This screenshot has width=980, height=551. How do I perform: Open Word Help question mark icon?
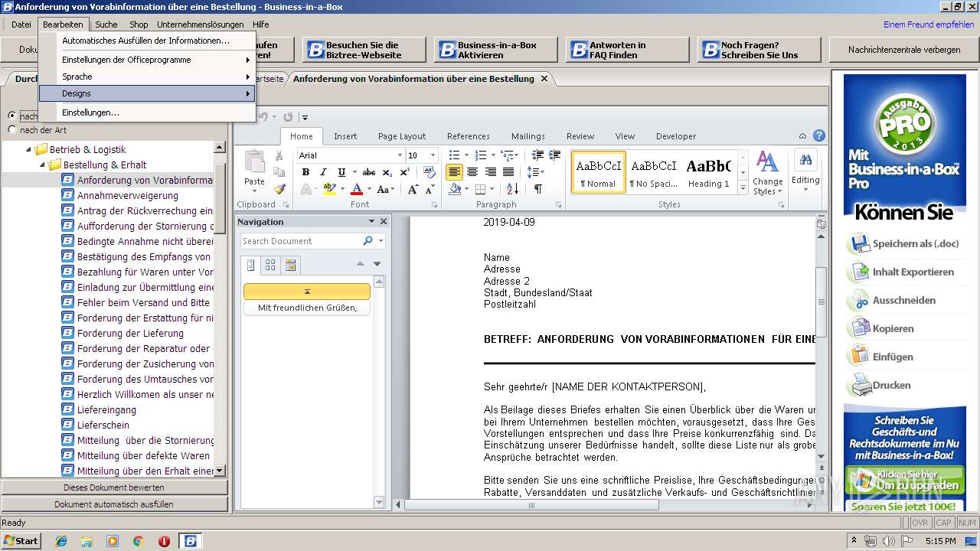819,136
